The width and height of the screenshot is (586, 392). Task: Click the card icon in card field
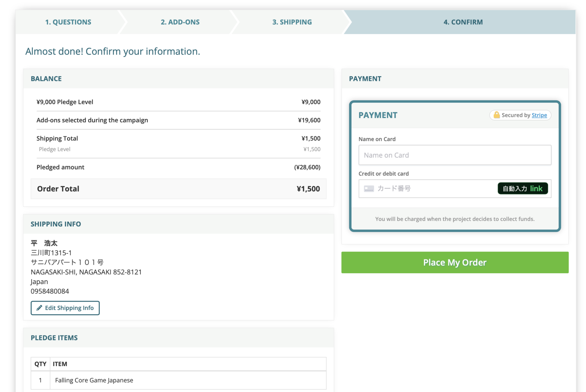click(369, 189)
